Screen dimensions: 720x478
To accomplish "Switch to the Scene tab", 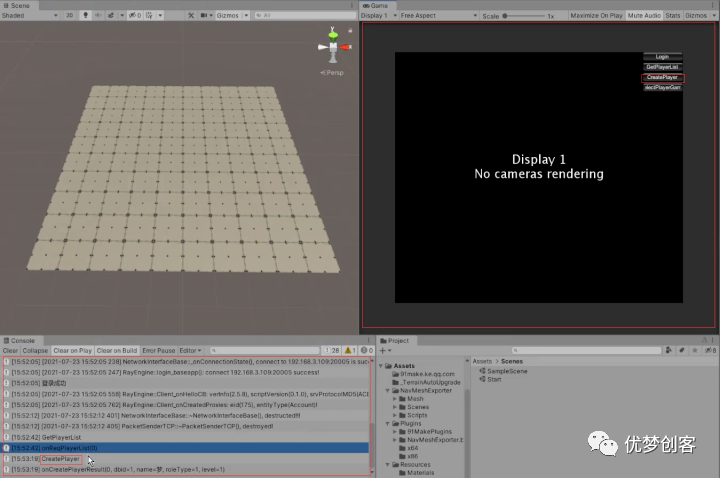I will coord(17,6).
